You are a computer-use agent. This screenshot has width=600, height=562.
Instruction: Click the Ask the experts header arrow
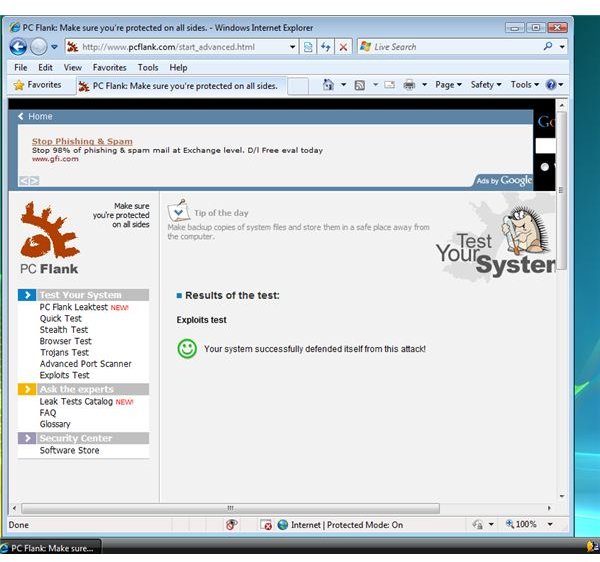(x=27, y=389)
